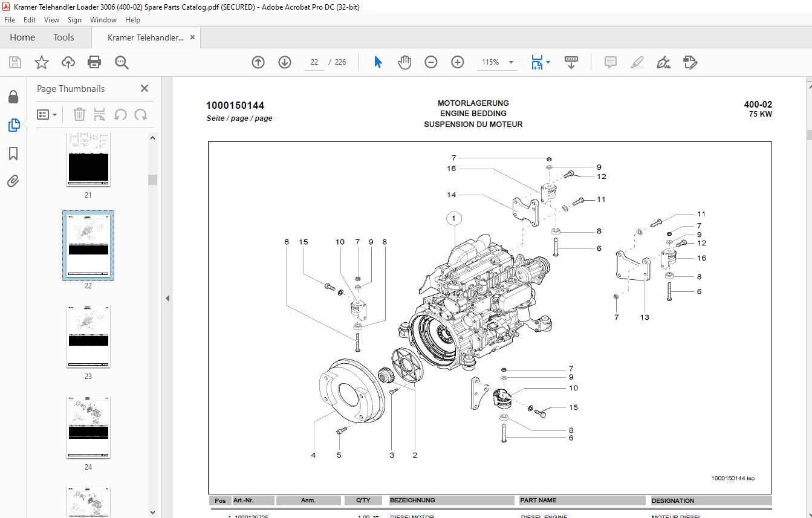Select the Highlight text pen tool
Viewport: 812px width, 518px height.
[637, 62]
